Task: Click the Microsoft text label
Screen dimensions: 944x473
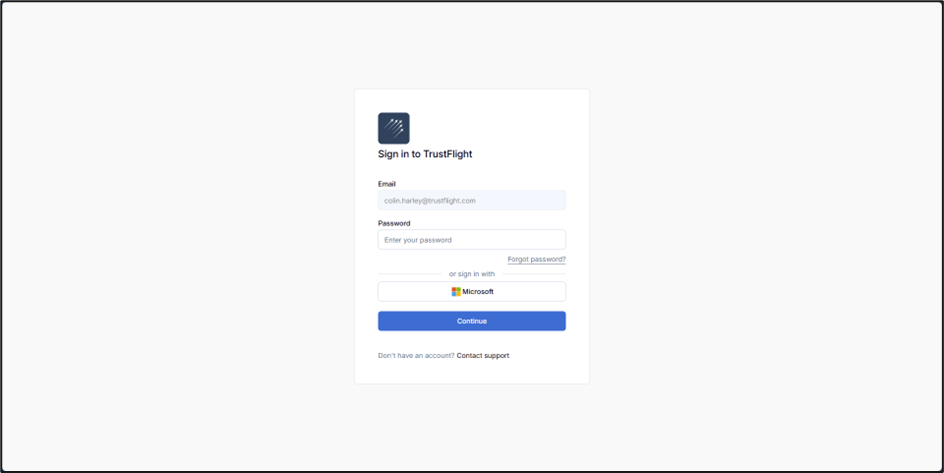Action: point(478,292)
